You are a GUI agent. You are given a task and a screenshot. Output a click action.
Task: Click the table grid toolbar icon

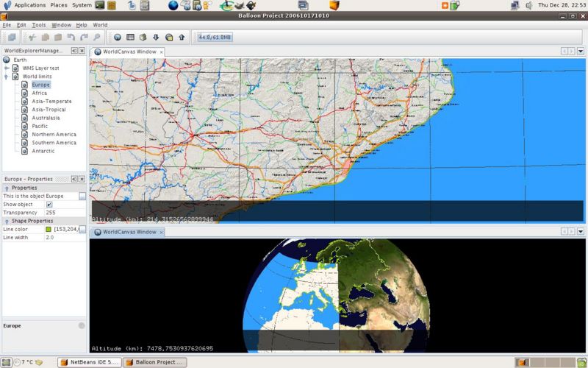click(x=130, y=37)
